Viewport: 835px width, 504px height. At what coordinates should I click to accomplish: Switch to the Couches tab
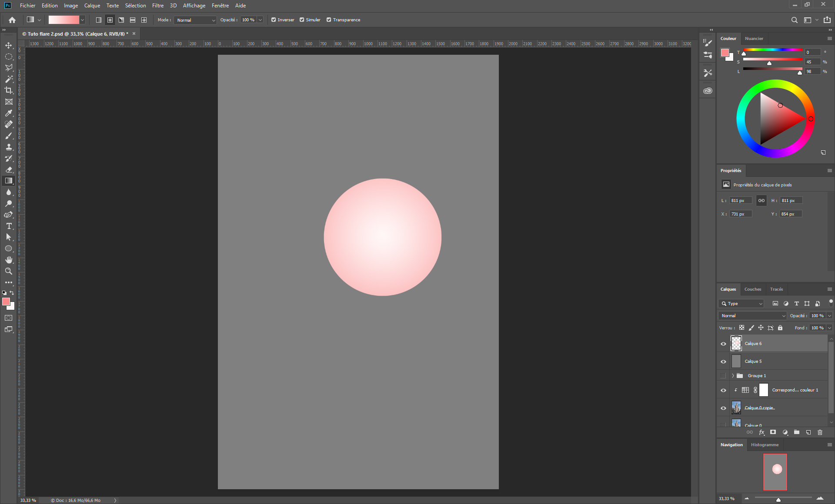click(752, 289)
